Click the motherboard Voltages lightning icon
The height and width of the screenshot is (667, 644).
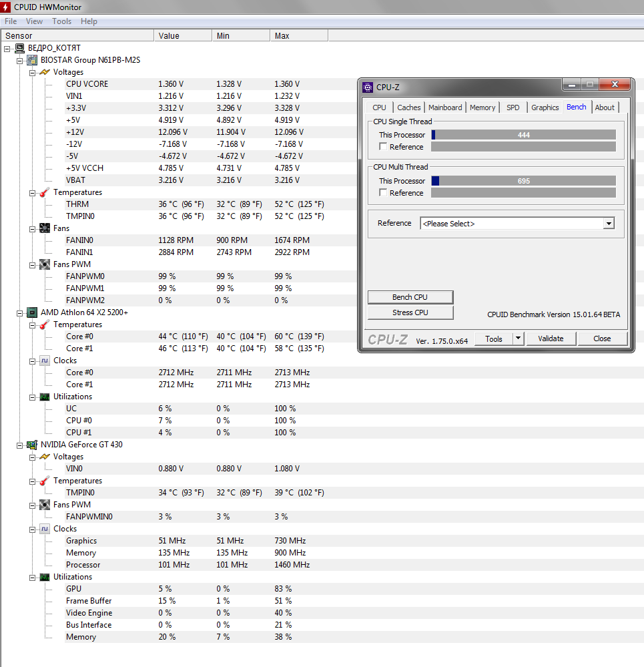(44, 72)
